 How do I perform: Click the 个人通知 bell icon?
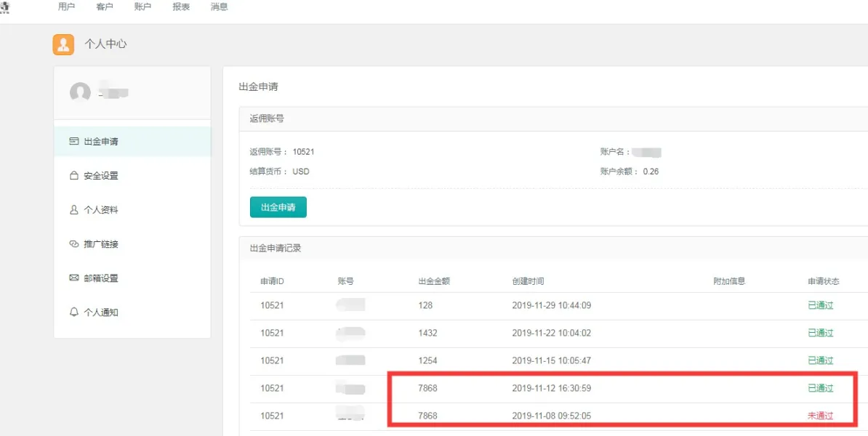click(x=73, y=312)
